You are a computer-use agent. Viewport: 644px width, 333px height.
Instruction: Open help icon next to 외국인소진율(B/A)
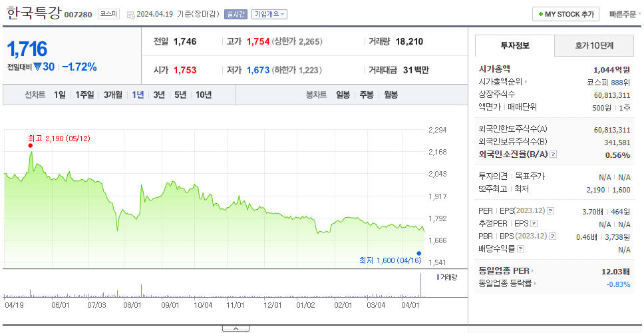point(554,155)
